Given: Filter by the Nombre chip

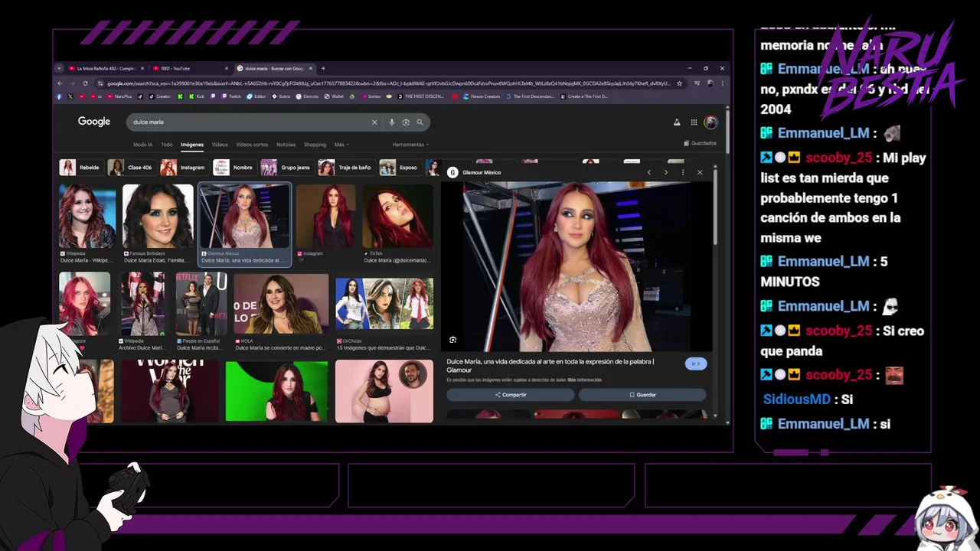Looking at the screenshot, I should [234, 168].
